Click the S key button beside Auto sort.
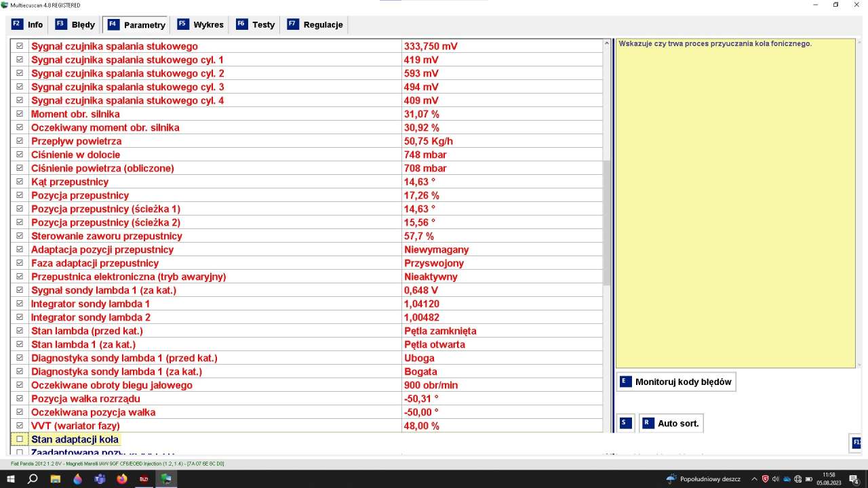Viewport: 868px width, 488px height. [x=625, y=423]
